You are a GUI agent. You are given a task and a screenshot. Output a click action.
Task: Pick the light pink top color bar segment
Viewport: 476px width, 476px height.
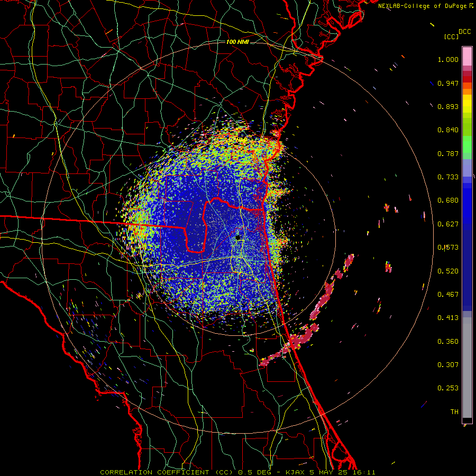[x=467, y=56]
